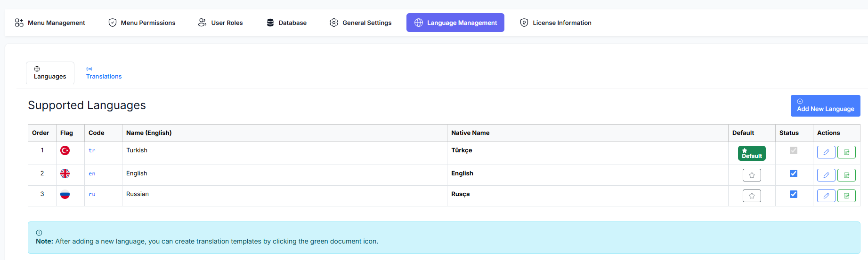Screen dimensions: 868x260
Task: Click the Database cylinder icon
Action: coord(270,23)
